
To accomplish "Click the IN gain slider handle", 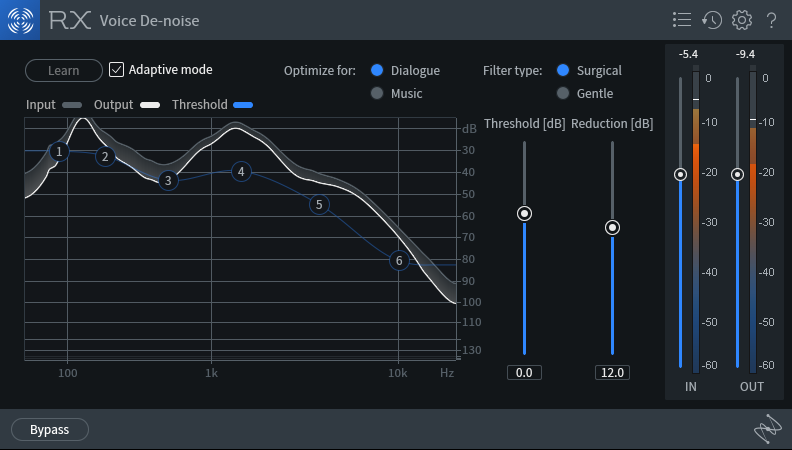I will 680,174.
